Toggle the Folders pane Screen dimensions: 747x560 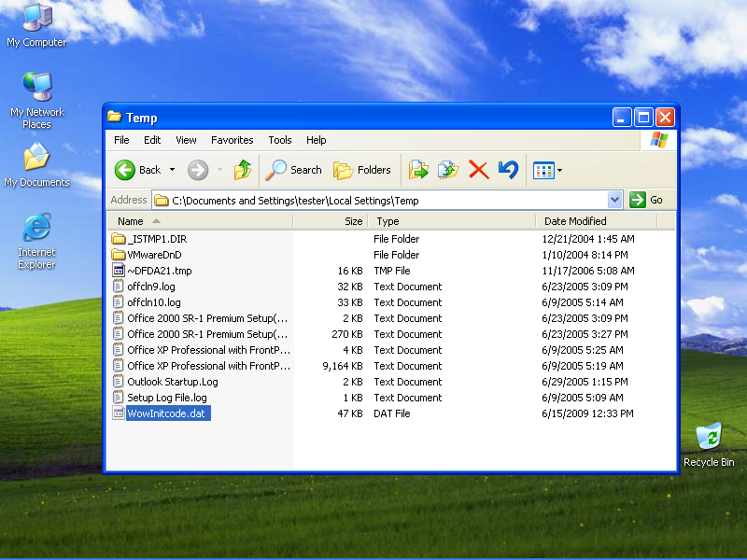[362, 170]
